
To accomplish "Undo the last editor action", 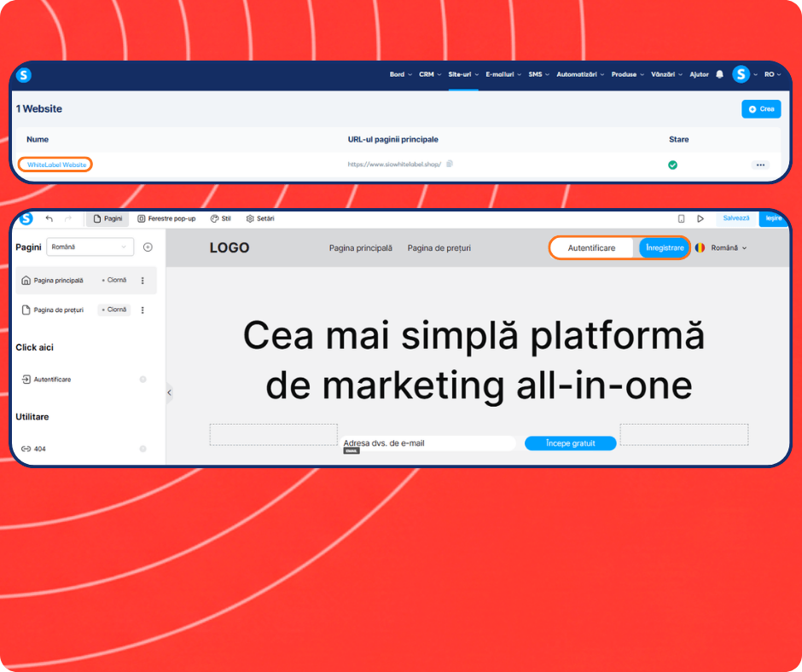I will click(49, 218).
